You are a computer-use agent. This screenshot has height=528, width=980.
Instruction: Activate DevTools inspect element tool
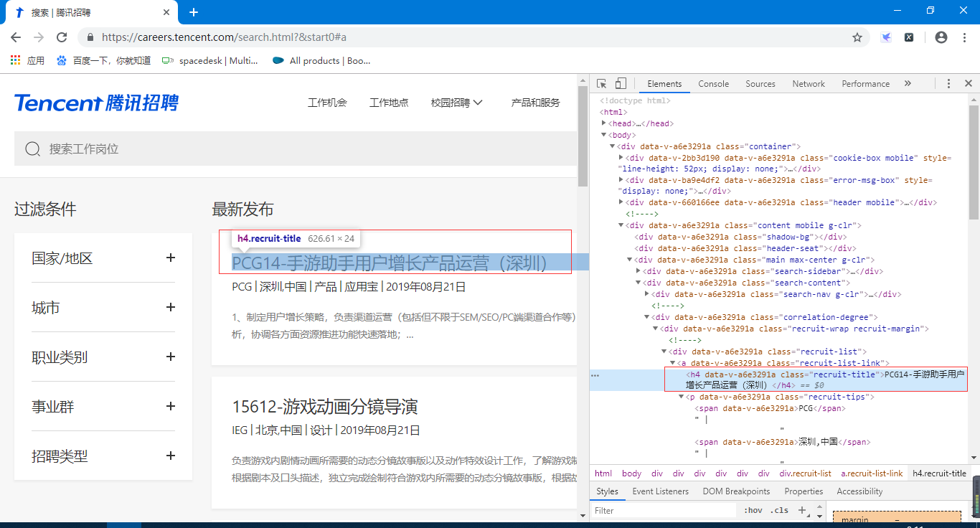coord(602,84)
